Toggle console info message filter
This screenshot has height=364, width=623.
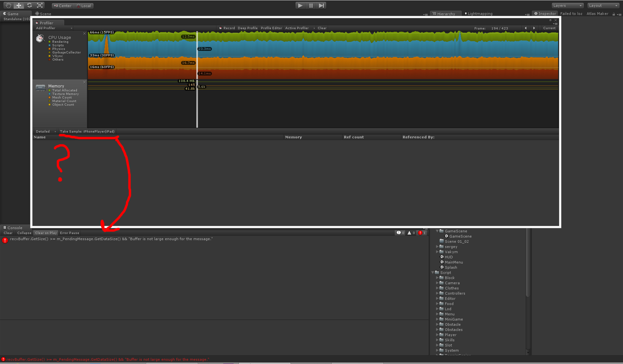coord(400,233)
